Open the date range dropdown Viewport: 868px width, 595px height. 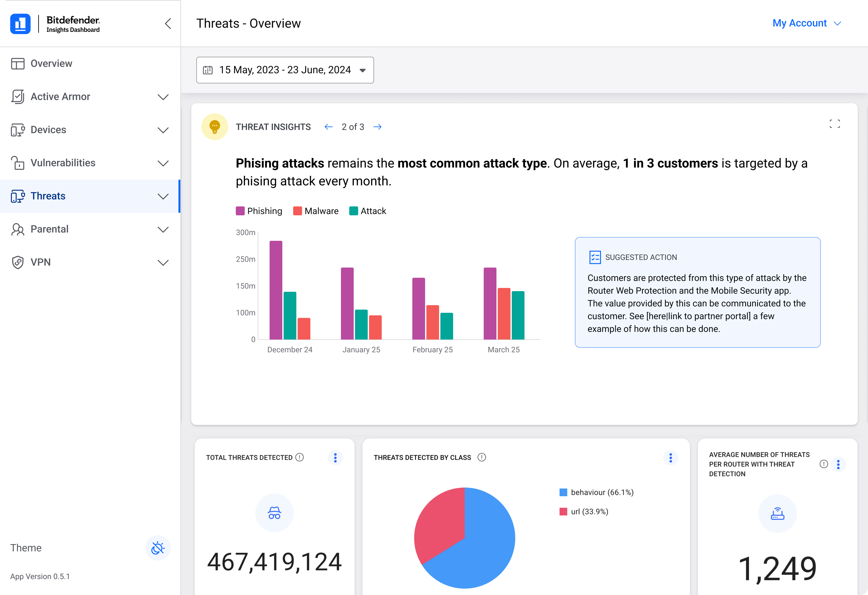[x=285, y=70]
